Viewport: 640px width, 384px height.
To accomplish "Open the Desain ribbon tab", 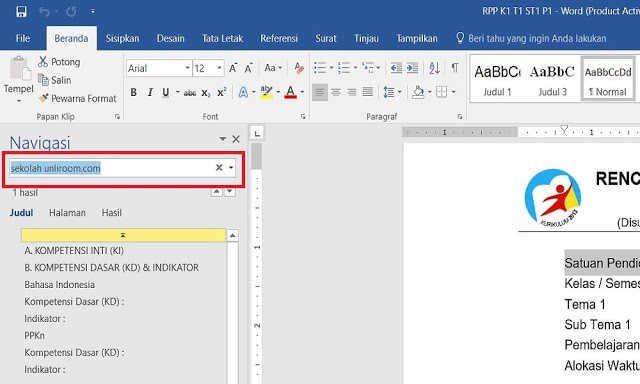I will click(171, 38).
